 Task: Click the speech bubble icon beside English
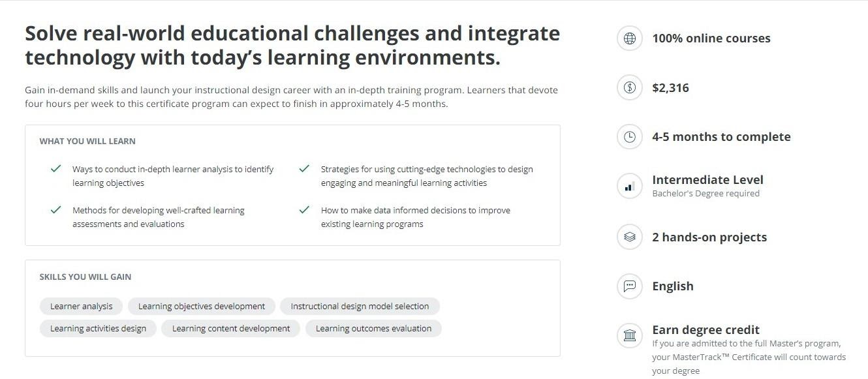(x=630, y=286)
